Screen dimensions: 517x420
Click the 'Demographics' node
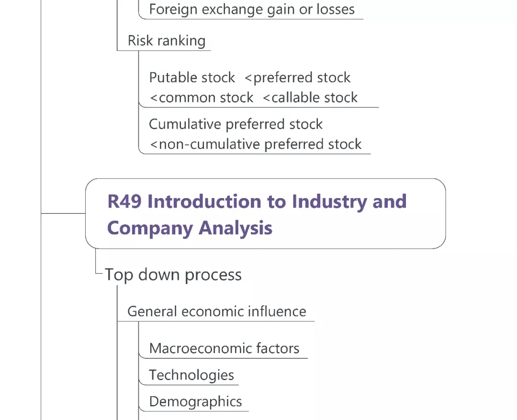[x=195, y=402]
